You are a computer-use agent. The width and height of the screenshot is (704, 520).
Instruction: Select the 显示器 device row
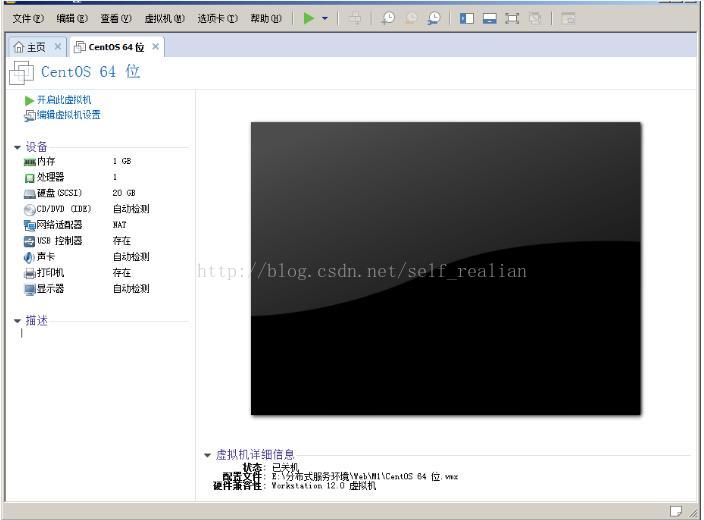point(86,289)
